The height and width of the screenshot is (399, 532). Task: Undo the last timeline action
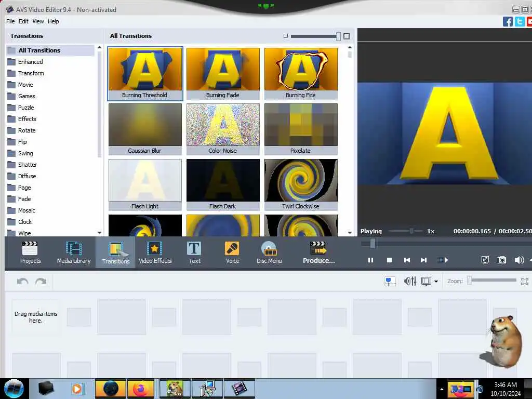(x=23, y=281)
